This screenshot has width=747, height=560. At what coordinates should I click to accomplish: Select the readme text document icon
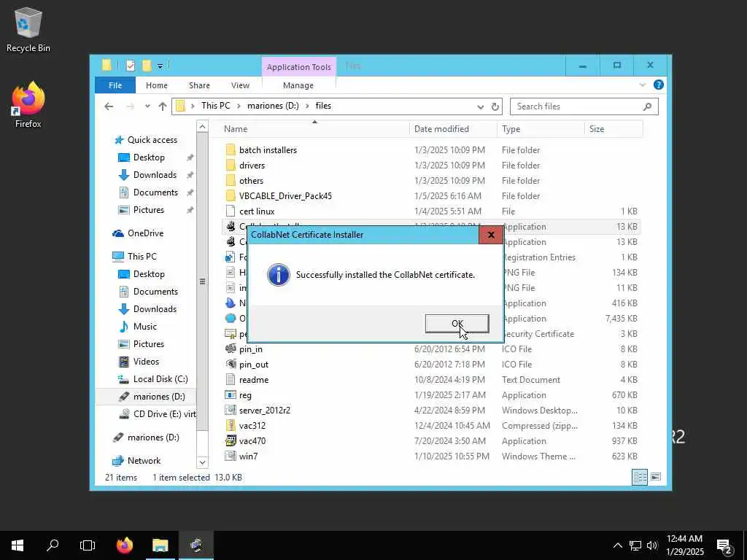tap(231, 379)
